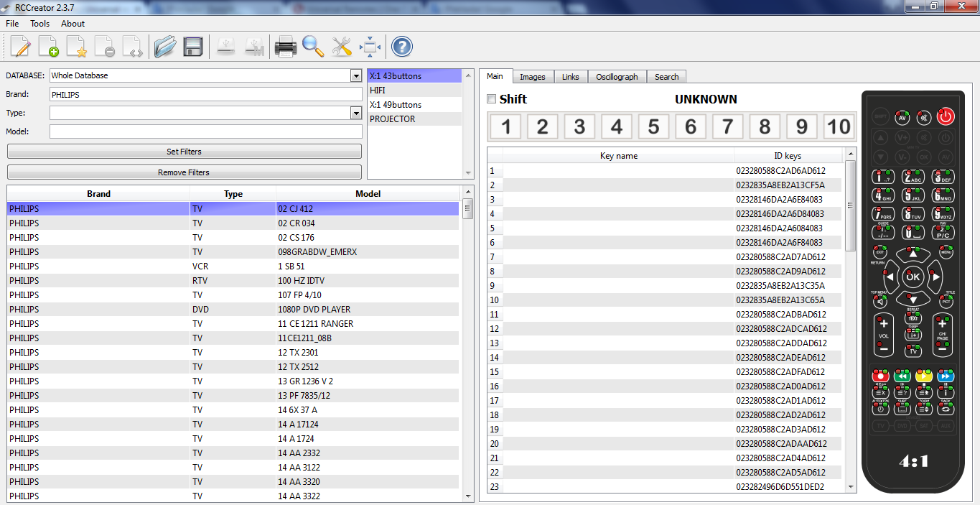This screenshot has width=980, height=505.
Task: Click the Brand input field
Action: tap(206, 94)
